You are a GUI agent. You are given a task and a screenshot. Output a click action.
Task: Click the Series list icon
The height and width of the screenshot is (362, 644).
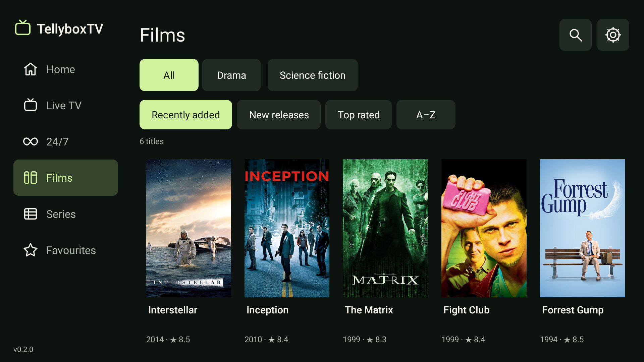(31, 214)
